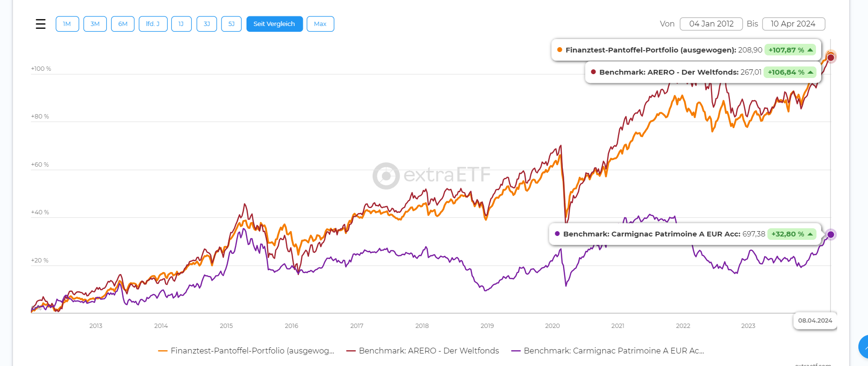Choose the 3J time range
The height and width of the screenshot is (366, 868).
point(207,24)
